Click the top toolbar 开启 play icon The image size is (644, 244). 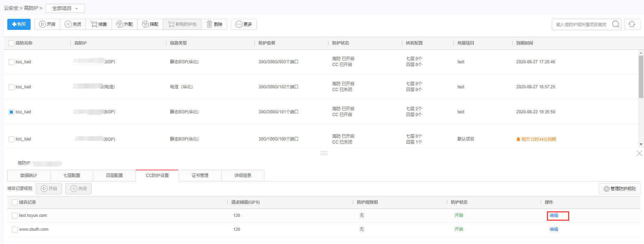(x=42, y=24)
